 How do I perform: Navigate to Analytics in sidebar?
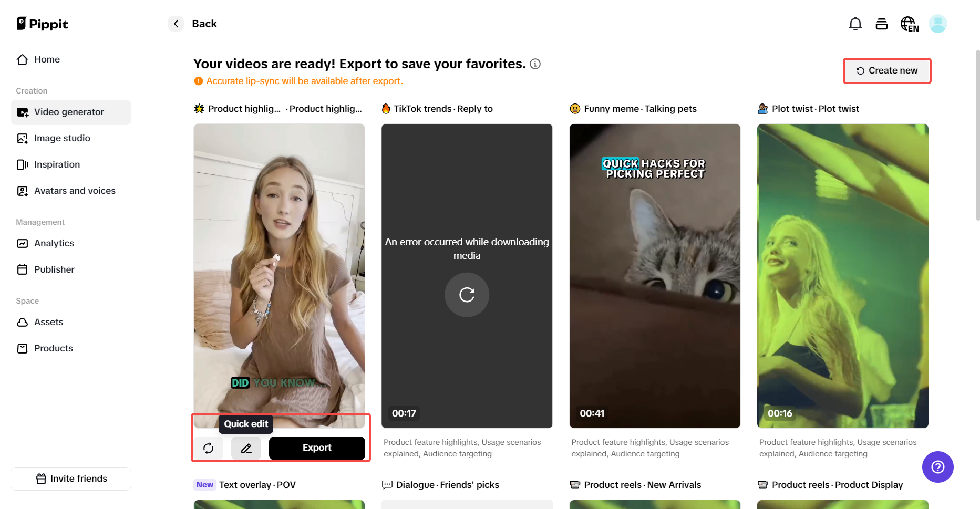coord(71,243)
